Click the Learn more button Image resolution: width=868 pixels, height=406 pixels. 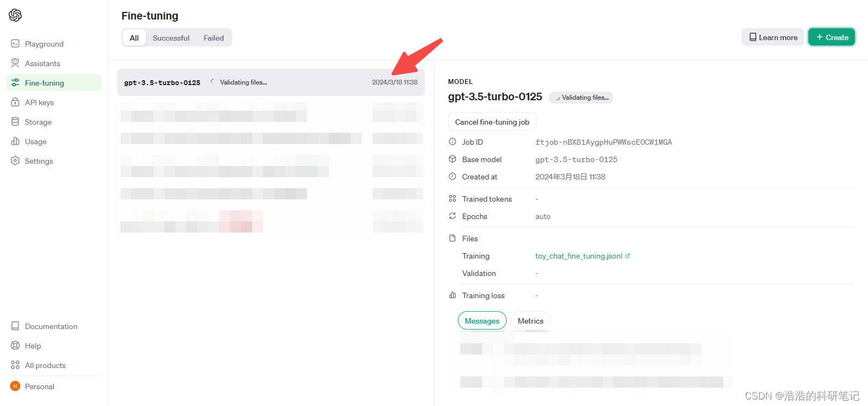(773, 37)
